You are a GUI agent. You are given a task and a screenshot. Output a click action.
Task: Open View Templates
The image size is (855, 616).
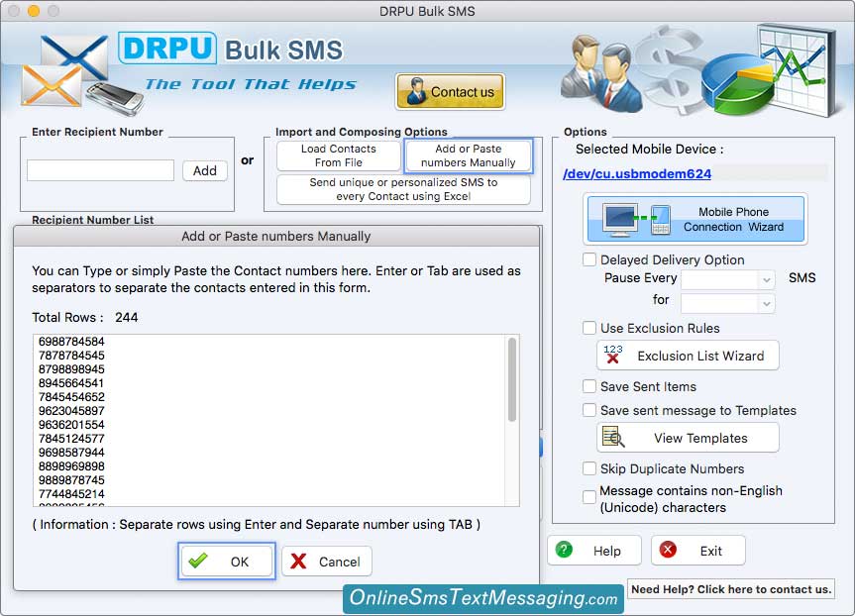click(x=688, y=438)
